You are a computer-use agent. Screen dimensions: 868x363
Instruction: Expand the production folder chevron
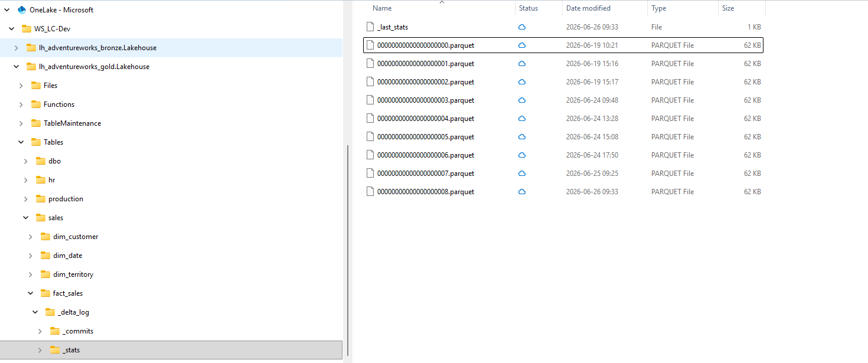pyautogui.click(x=26, y=199)
